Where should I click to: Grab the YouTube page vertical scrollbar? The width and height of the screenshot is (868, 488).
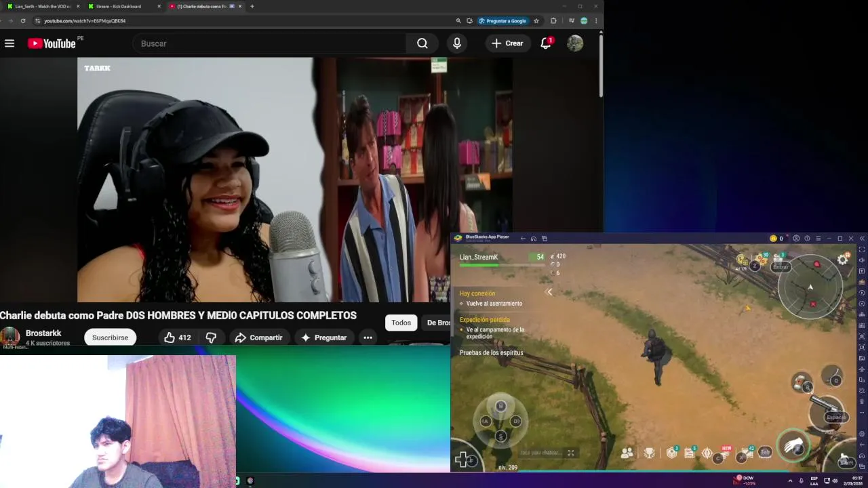[601, 65]
